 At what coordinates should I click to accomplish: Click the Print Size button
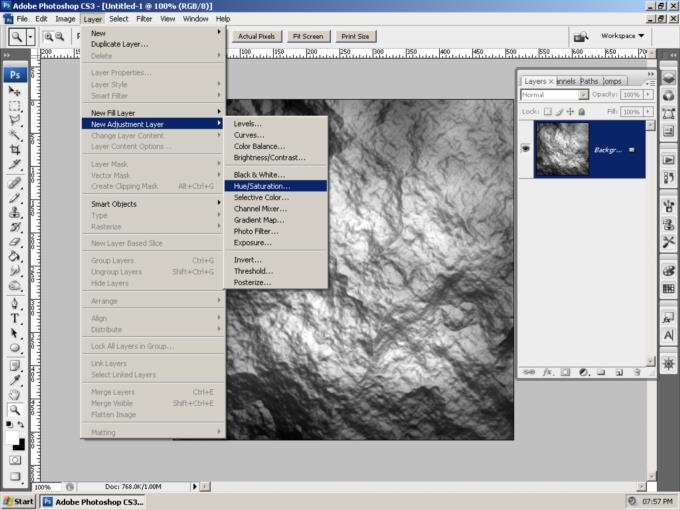[355, 36]
